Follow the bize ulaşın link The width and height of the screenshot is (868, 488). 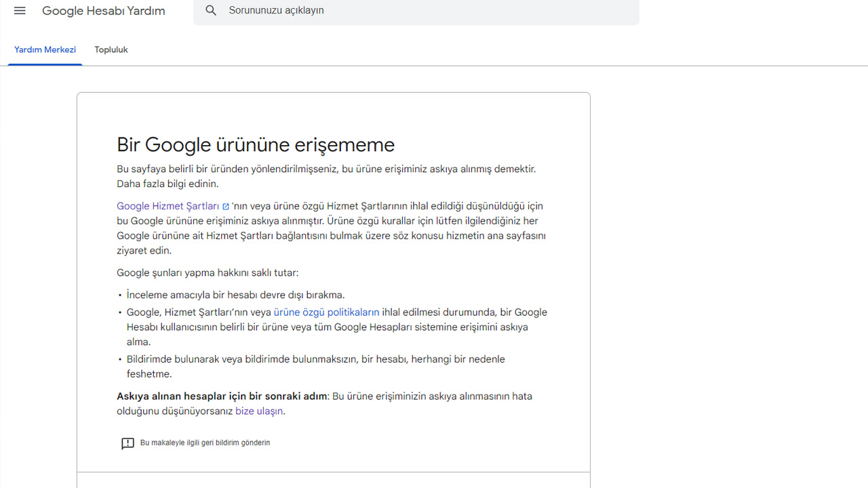(259, 411)
